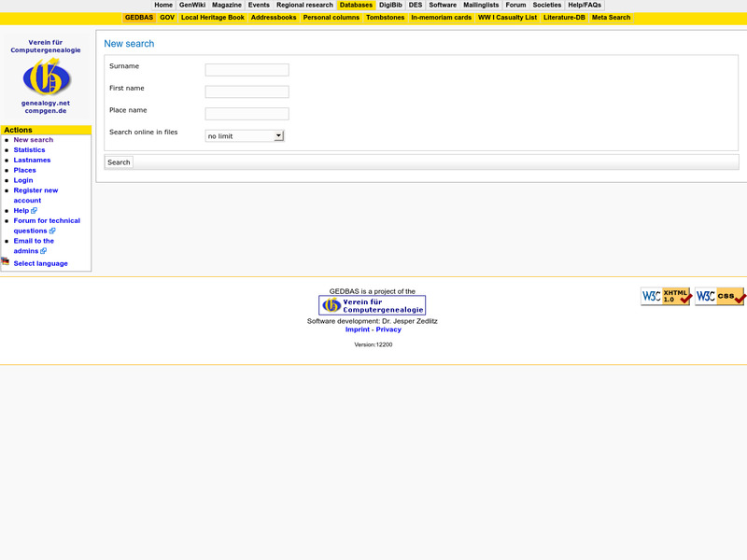This screenshot has height=560, width=747.
Task: Click the German flag beside Select language
Action: click(5, 261)
